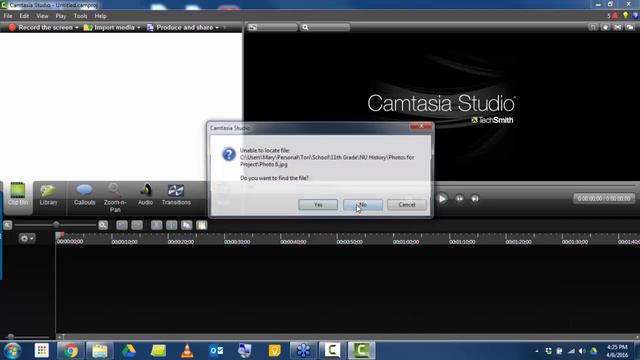This screenshot has height=360, width=640.
Task: Play the preview video
Action: click(442, 199)
